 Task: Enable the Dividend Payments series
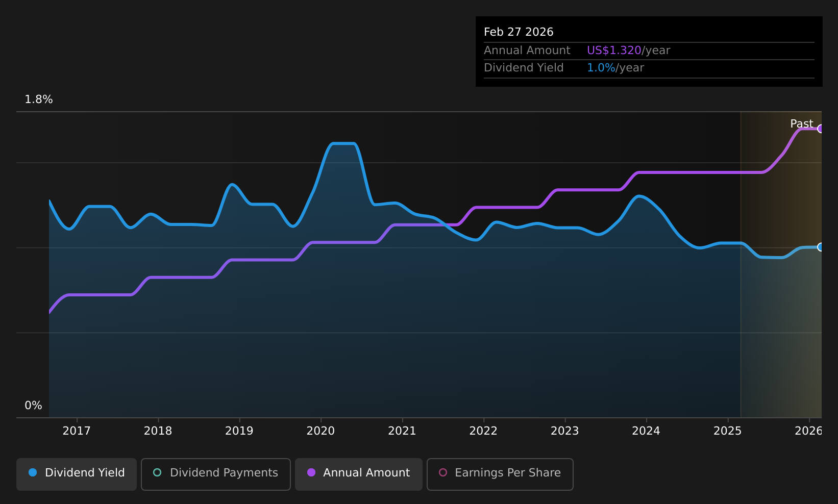[216, 474]
